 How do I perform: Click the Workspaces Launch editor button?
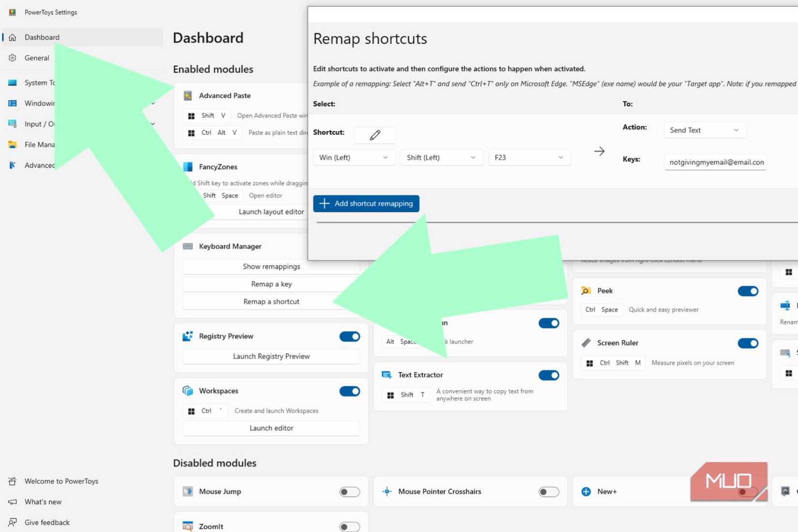(x=271, y=428)
